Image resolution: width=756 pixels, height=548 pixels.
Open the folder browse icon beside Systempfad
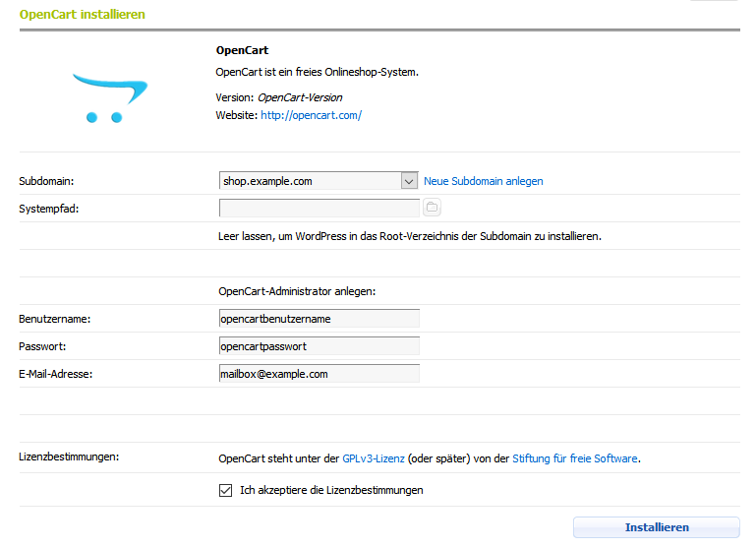coord(432,208)
